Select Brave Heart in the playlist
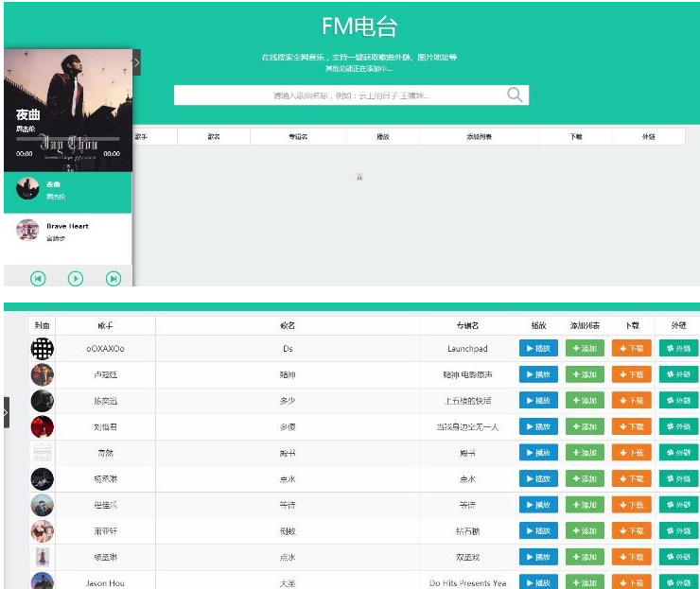The height and width of the screenshot is (589, 700). coord(67,232)
